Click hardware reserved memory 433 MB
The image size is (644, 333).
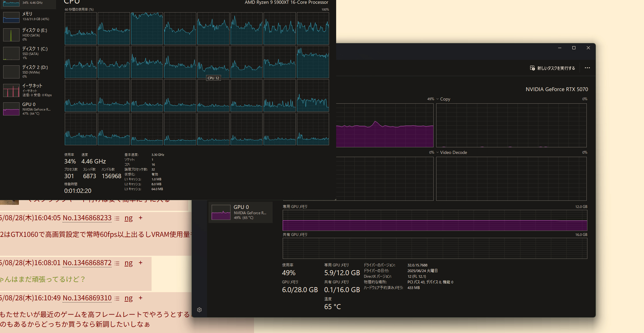tap(414, 288)
